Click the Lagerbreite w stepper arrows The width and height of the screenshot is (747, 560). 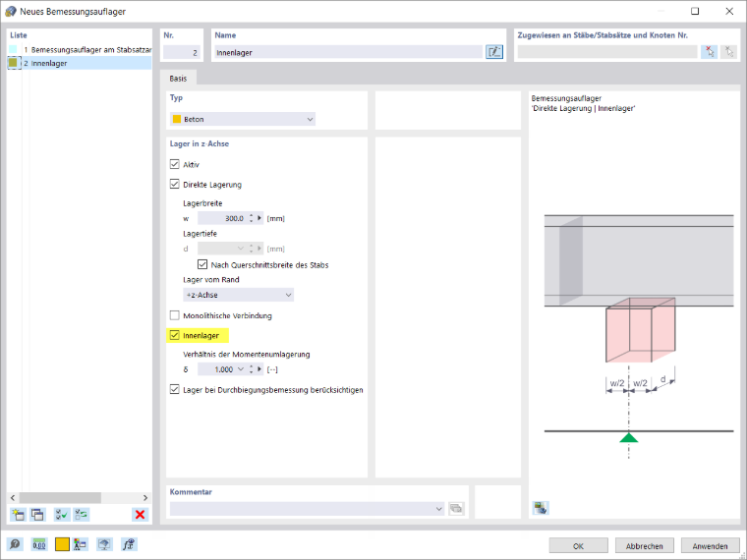(x=251, y=218)
